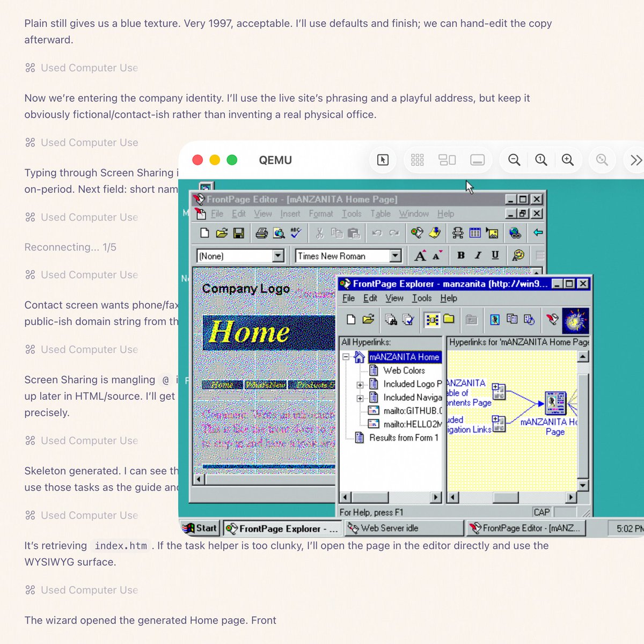
Task: Click Open folder icon in FrontPage Editor toolbar
Action: pyautogui.click(x=222, y=233)
